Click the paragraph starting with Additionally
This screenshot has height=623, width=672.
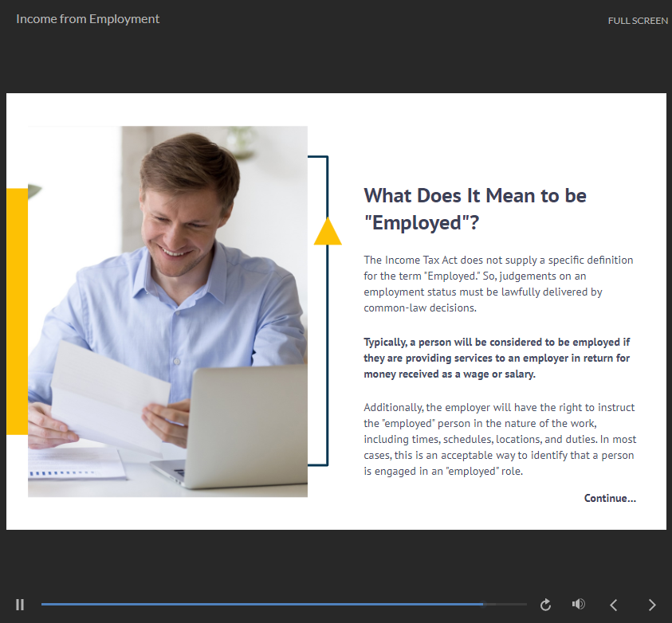(x=498, y=439)
